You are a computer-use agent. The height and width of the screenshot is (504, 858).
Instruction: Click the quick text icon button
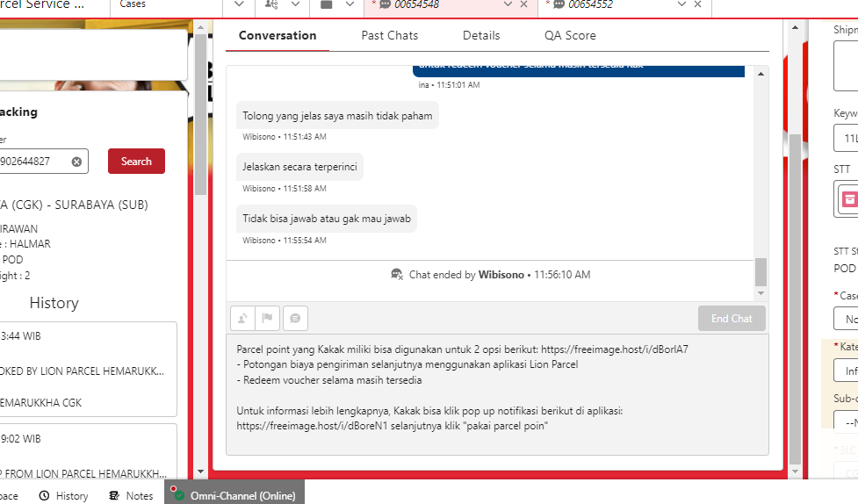[x=295, y=319]
